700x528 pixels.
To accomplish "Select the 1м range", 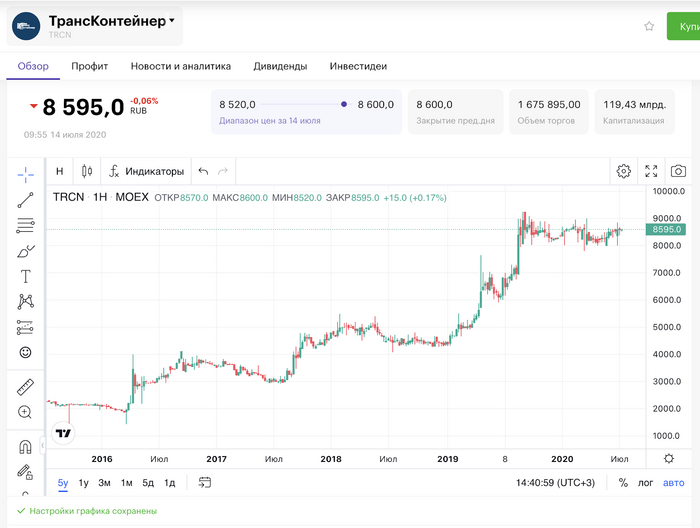I will click(x=127, y=483).
